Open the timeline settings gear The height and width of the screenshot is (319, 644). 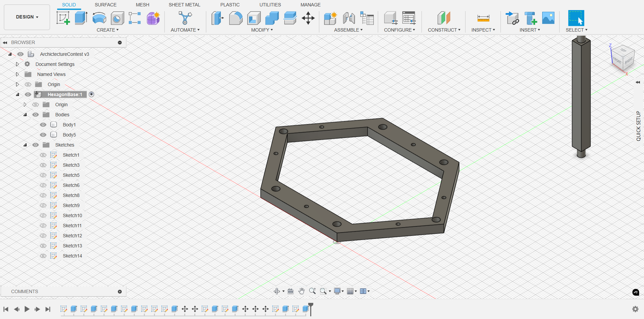(635, 309)
